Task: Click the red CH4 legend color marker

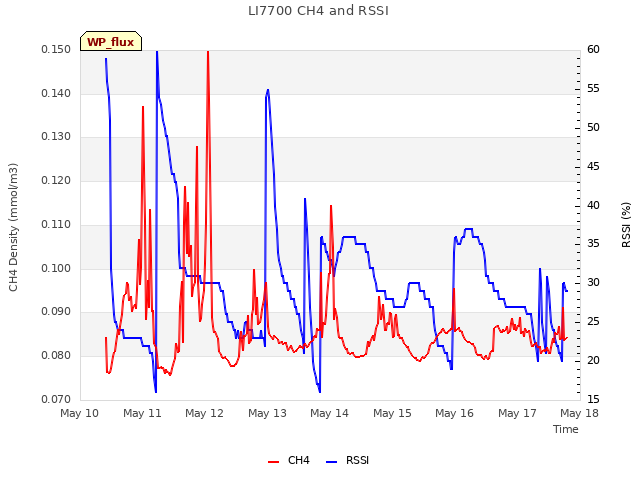Action: tap(273, 462)
